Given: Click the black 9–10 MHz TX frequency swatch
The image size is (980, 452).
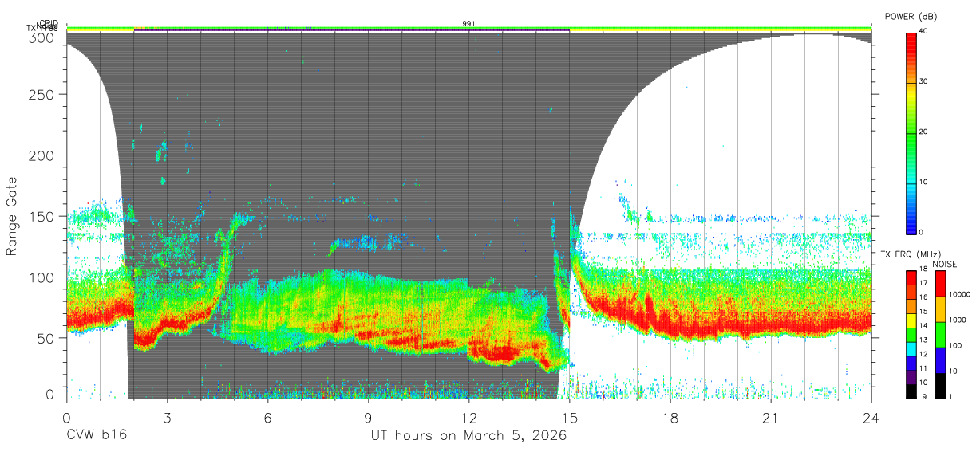Looking at the screenshot, I should (911, 391).
